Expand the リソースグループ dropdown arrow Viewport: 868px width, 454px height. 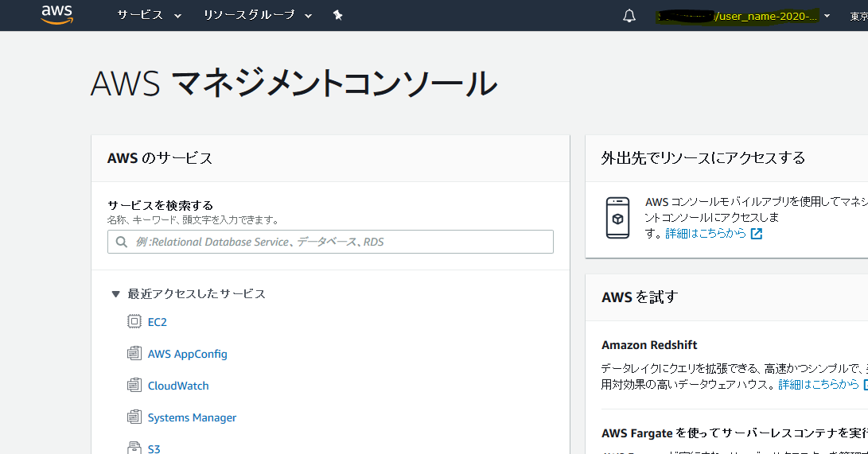click(309, 16)
